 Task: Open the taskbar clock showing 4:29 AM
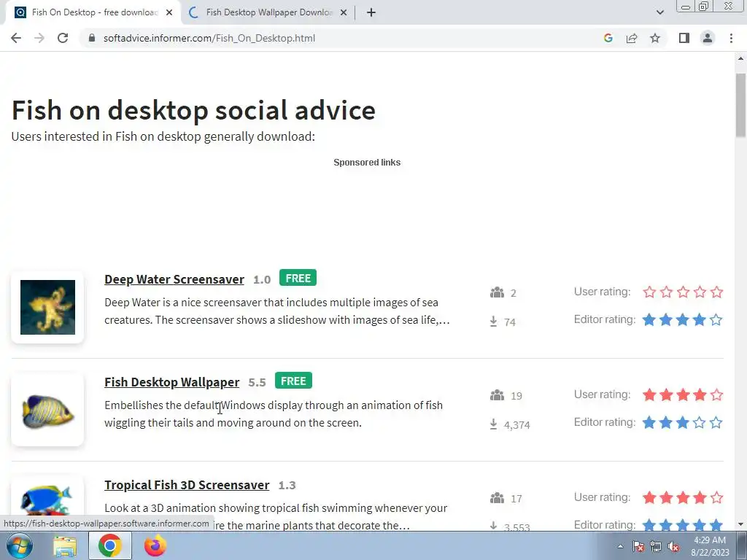click(x=710, y=546)
